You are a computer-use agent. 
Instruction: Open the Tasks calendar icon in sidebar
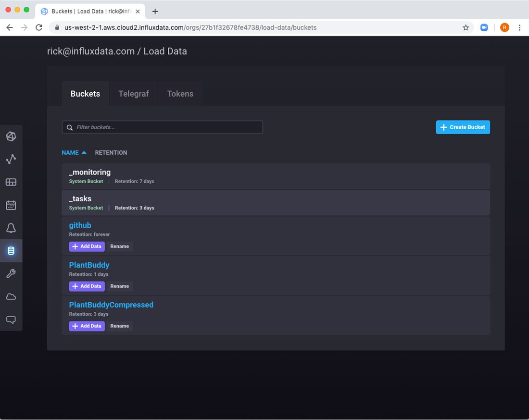11,205
